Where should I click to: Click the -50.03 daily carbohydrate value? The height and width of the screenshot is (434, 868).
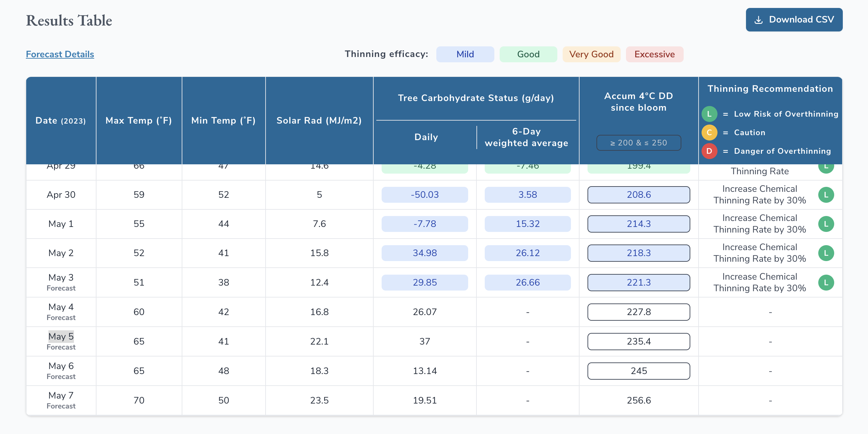tap(424, 194)
